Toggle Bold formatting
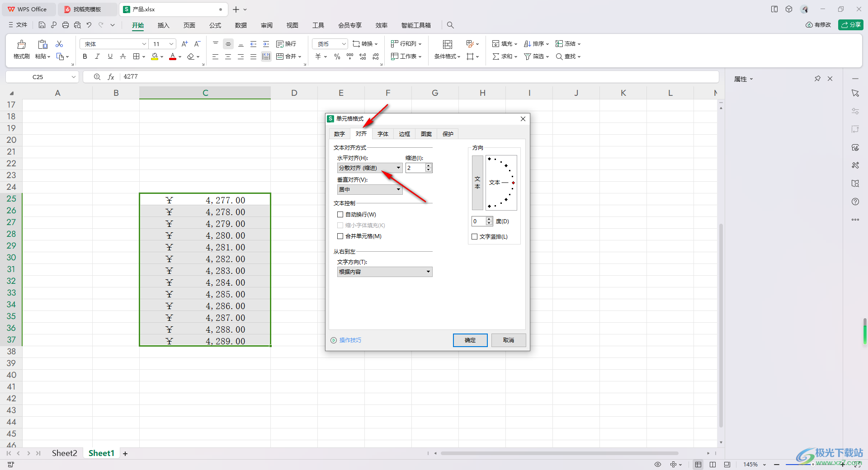This screenshot has height=470, width=868. (85, 56)
